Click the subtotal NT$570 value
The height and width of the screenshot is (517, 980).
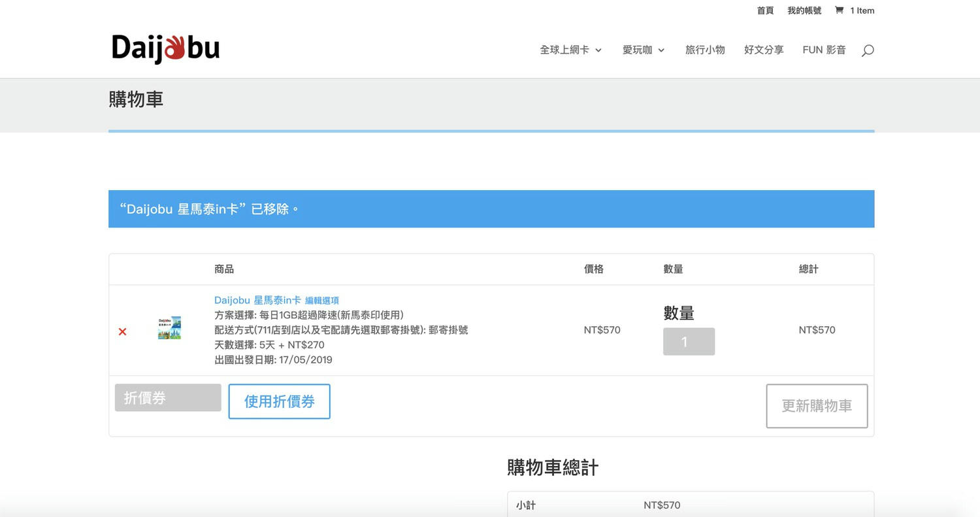[x=662, y=505]
